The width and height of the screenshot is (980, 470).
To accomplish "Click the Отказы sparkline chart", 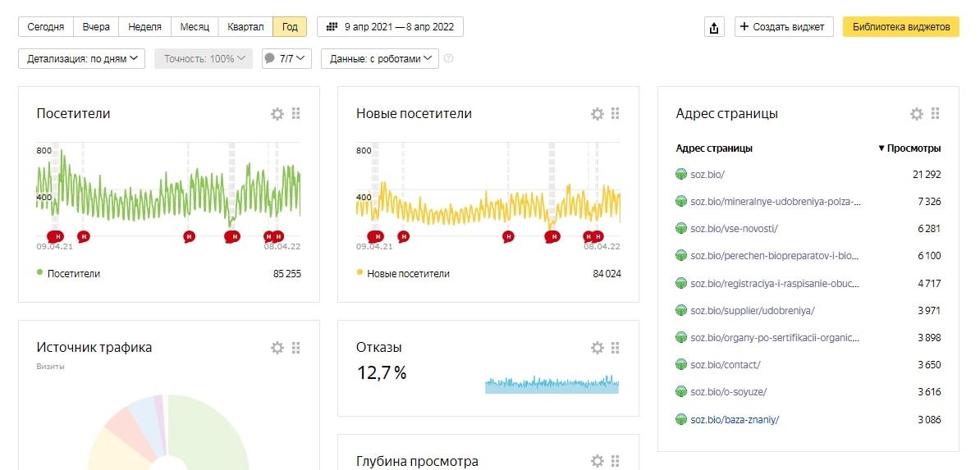I will [x=552, y=384].
